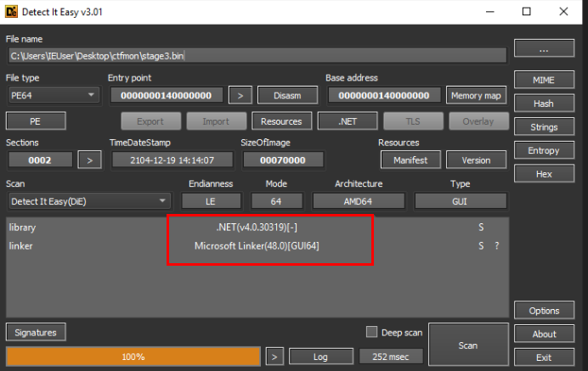Open the Resources viewer
The width and height of the screenshot is (588, 371).
point(281,121)
